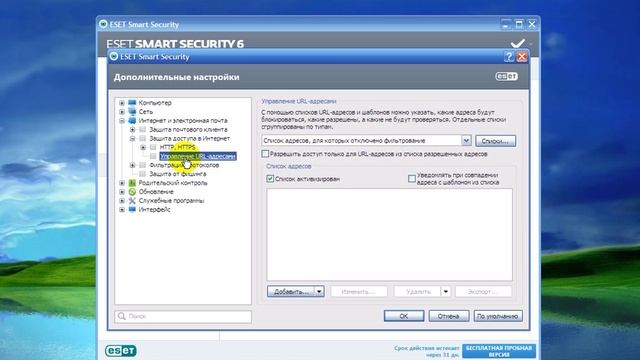Click the network icon beside Сеть
640x360 pixels.
tap(132, 111)
